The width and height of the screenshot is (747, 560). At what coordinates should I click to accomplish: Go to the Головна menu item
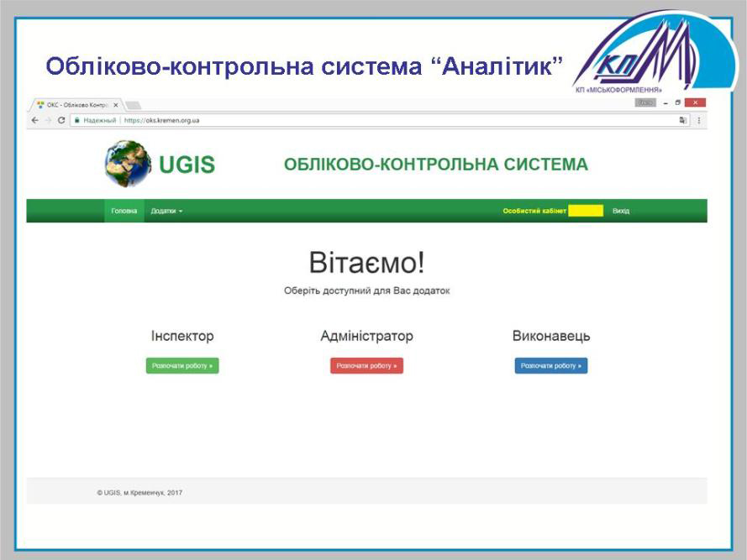click(124, 211)
